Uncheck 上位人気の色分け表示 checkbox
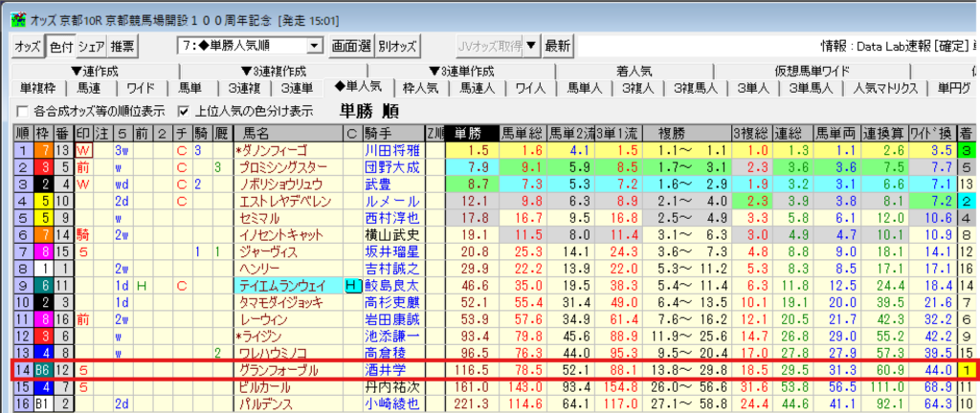The image size is (980, 413). point(185,110)
